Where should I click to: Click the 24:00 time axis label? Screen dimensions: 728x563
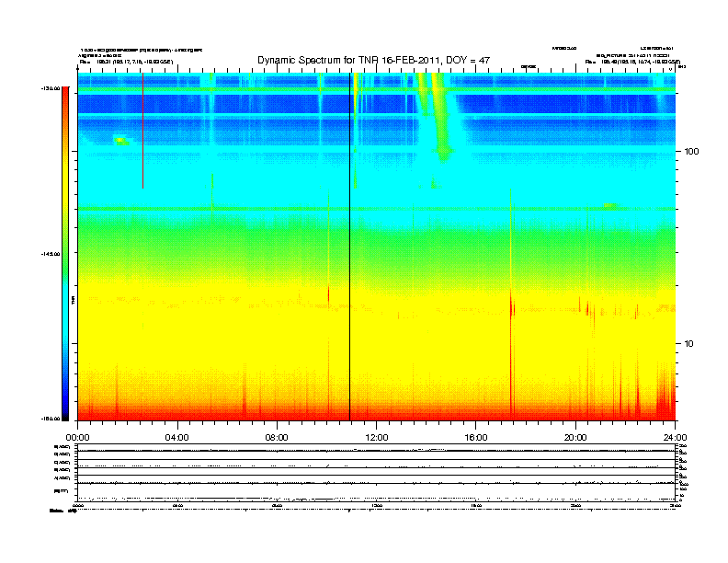click(675, 438)
